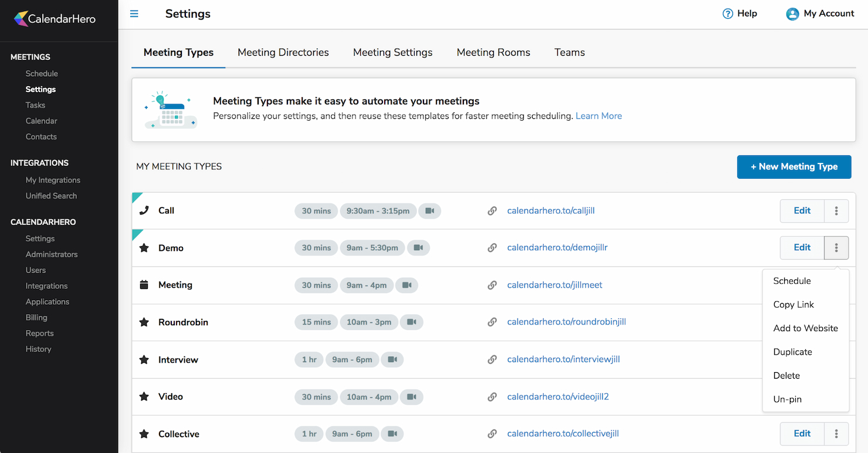The height and width of the screenshot is (453, 868).
Task: Go to Billing in the sidebar
Action: [x=36, y=317]
